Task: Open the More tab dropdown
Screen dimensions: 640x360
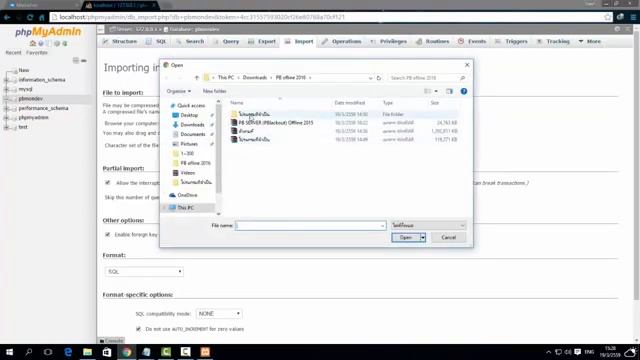Action: coord(590,41)
